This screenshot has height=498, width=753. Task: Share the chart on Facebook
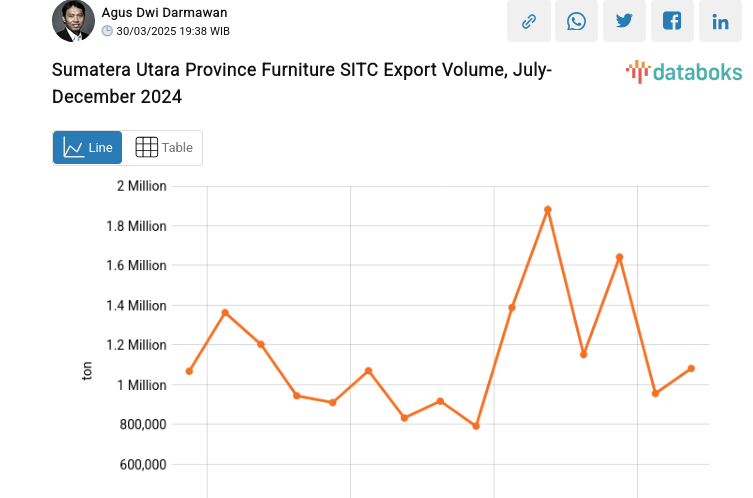pyautogui.click(x=673, y=21)
